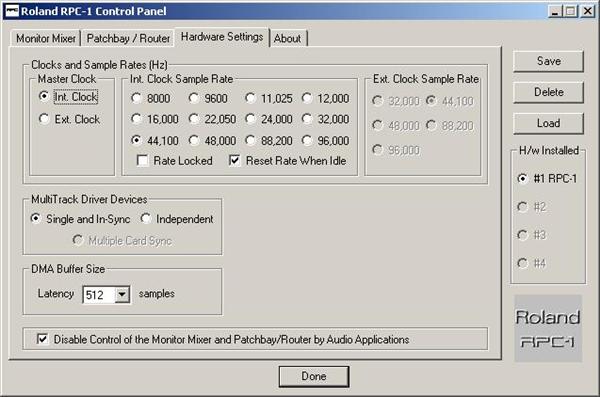Click the Roland RPC-1 logo
This screenshot has width=600, height=397.
click(x=548, y=328)
